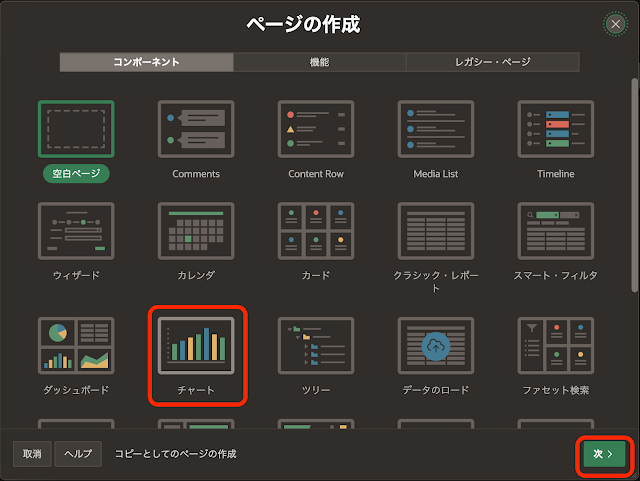Click the ダッシュボード label text
Viewport: 640px width, 481px height.
pos(76,390)
